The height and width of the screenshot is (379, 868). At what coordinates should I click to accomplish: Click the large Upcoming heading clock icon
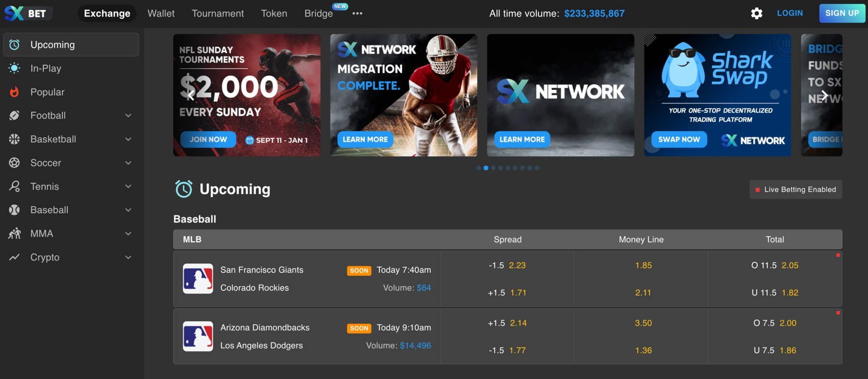tap(184, 189)
